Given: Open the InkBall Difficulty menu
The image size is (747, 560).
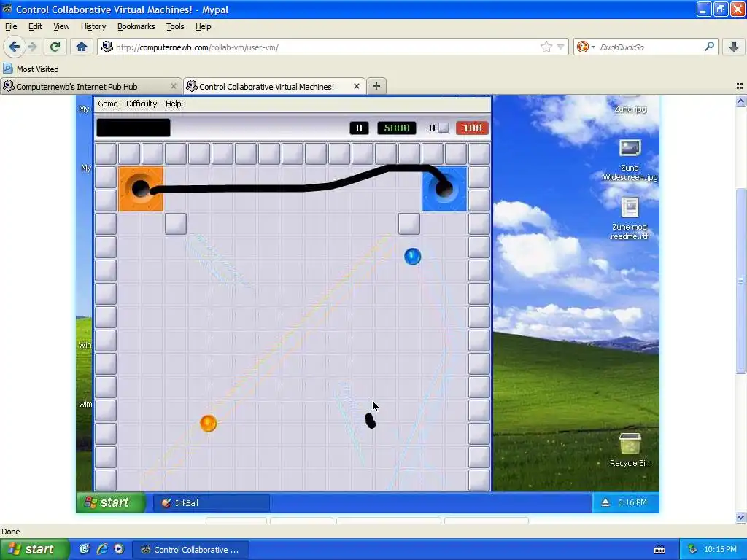Looking at the screenshot, I should click(142, 104).
